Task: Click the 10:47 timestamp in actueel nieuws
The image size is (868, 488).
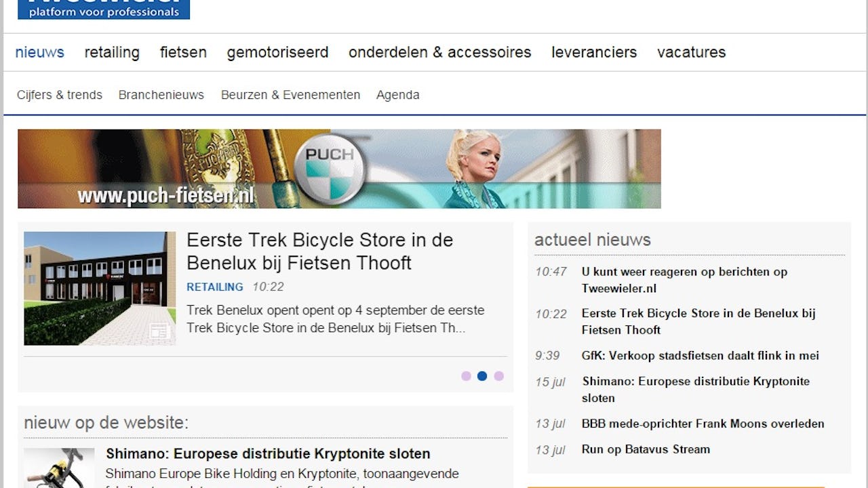Action: click(x=551, y=272)
